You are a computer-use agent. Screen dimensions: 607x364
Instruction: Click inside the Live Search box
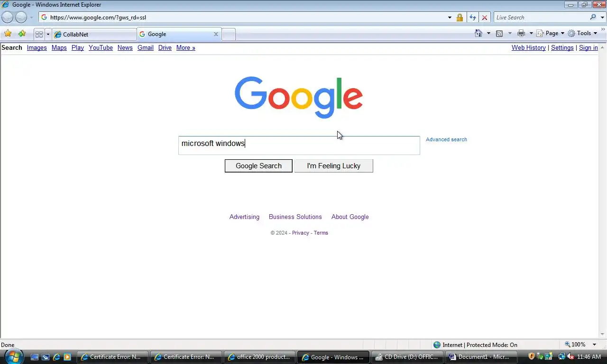[x=541, y=18]
